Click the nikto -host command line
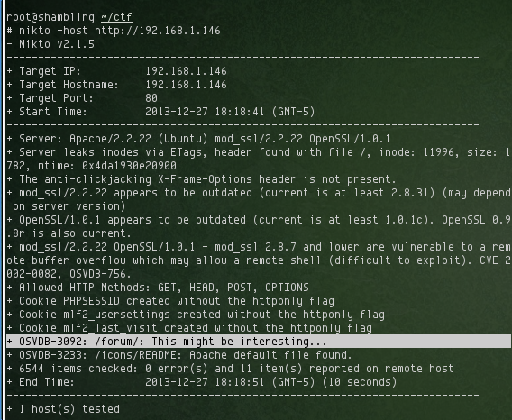 coord(114,31)
